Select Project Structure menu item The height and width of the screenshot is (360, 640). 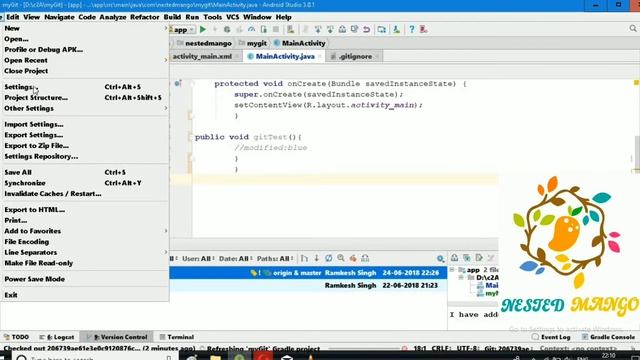point(84,98)
